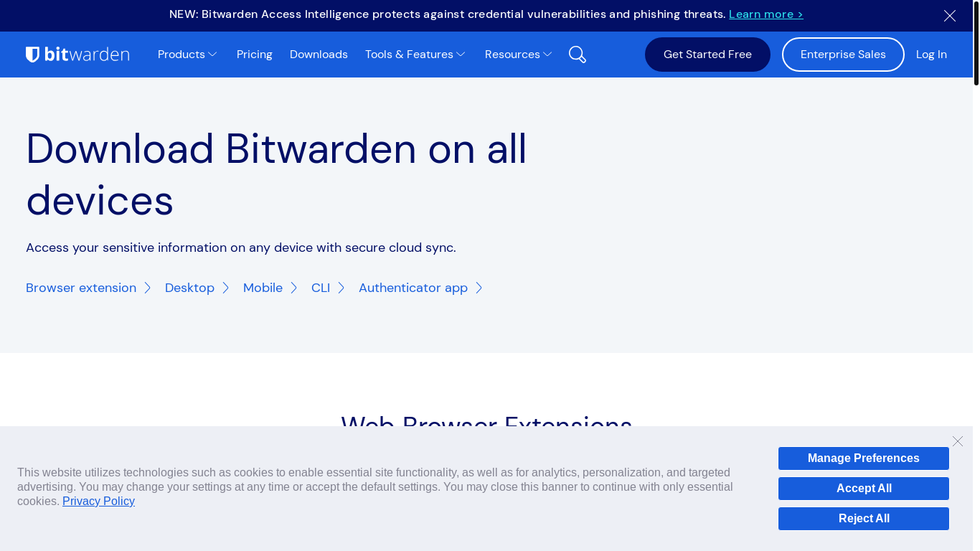
Task: Click the page vertical scrollbar thumb
Action: click(x=976, y=43)
